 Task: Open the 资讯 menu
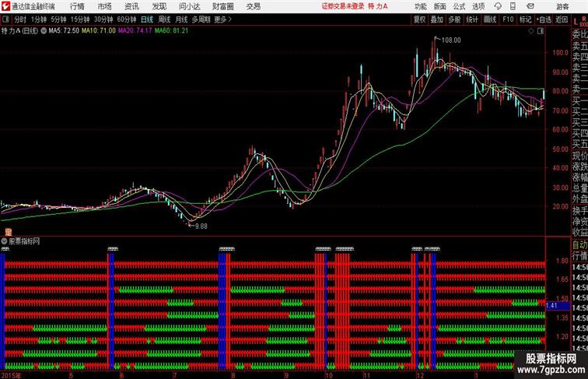(132, 6)
